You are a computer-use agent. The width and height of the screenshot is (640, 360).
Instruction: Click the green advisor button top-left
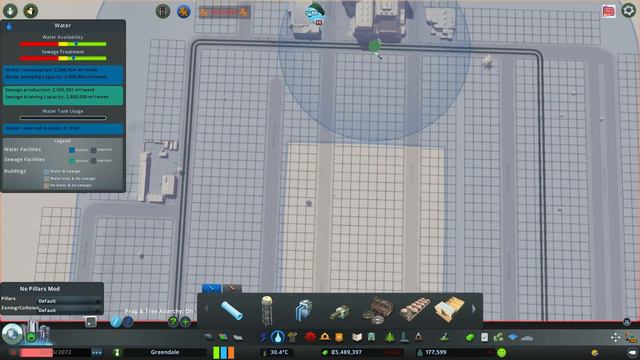(x=10, y=10)
